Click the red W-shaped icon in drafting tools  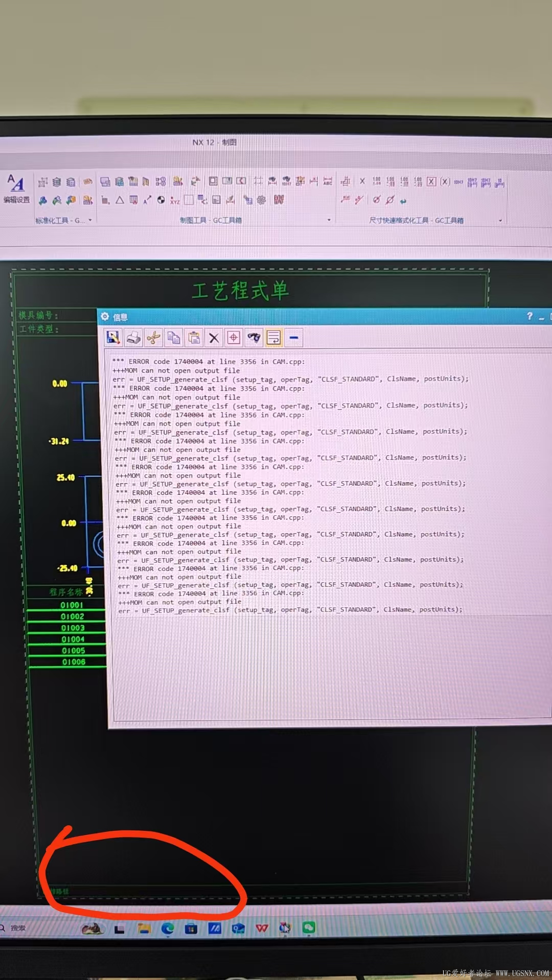click(x=279, y=200)
